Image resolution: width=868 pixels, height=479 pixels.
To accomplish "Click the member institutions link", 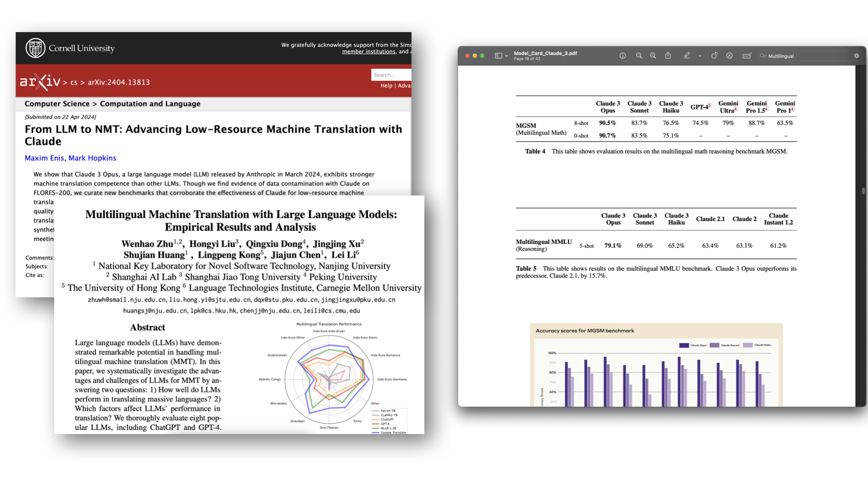I will [368, 51].
